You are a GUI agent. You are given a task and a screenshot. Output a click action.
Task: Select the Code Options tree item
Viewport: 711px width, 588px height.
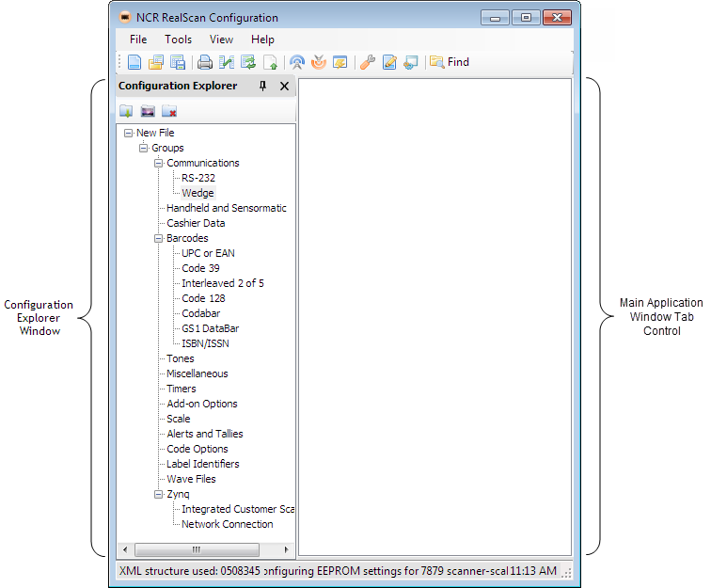(197, 449)
